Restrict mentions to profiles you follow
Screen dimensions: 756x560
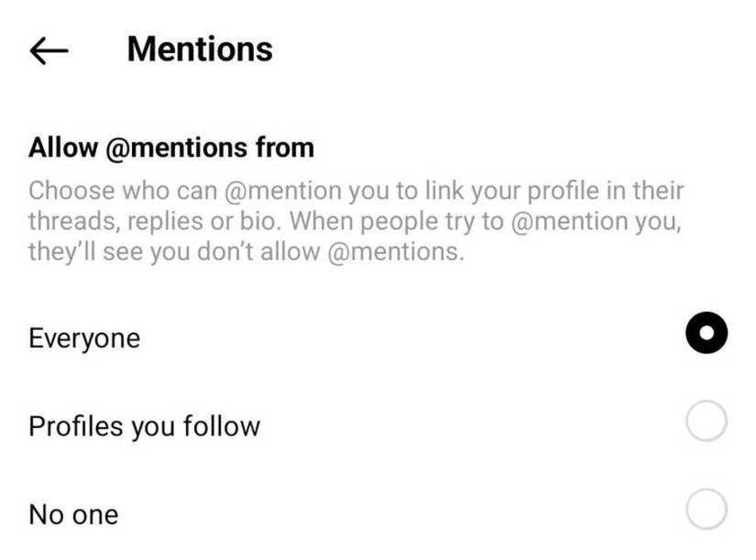coord(706,422)
